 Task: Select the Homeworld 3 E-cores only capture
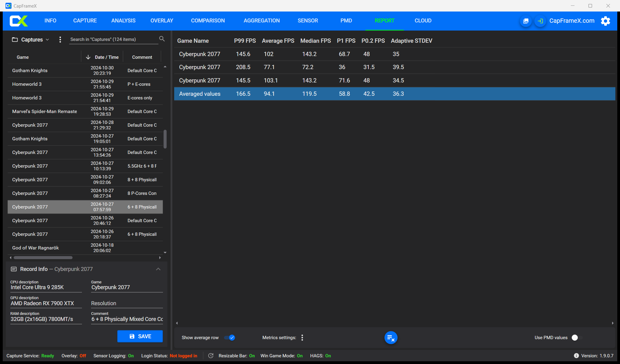[x=85, y=98]
